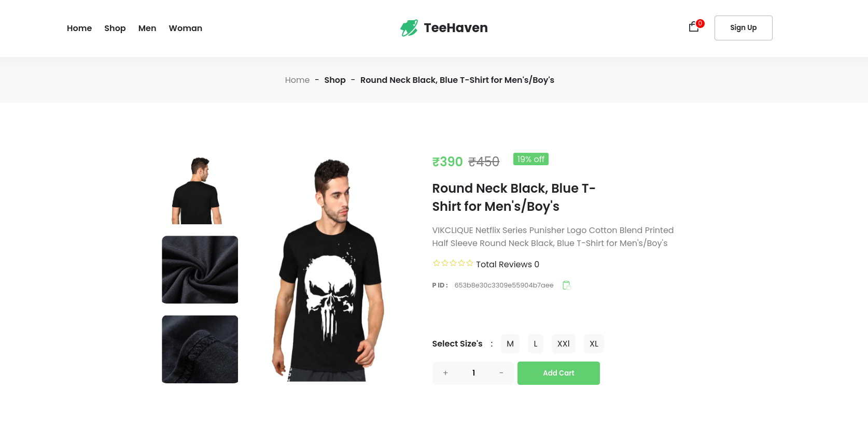Click the TeeHaven rocket logo
Image resolution: width=868 pixels, height=432 pixels.
[409, 28]
